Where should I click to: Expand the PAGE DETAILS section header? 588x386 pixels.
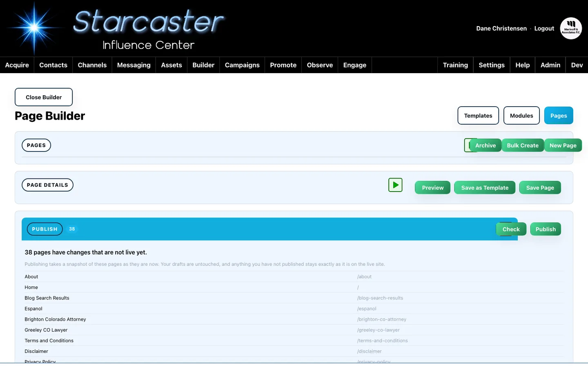coord(47,185)
